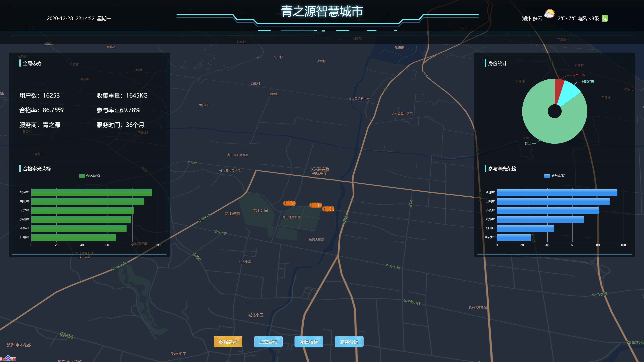Viewport: 644px width, 362px height.
Task: Click 六都村 green bar in 合格率光荣榜
Action: tap(81, 219)
